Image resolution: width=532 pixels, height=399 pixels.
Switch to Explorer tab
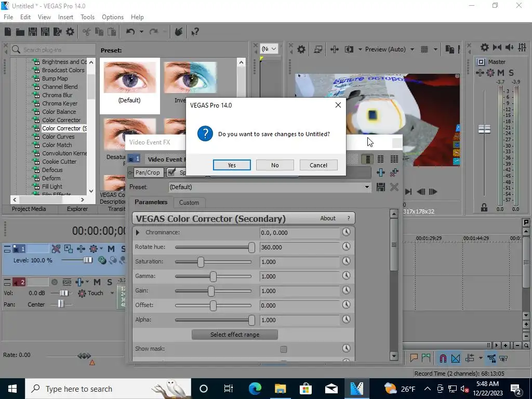(77, 209)
